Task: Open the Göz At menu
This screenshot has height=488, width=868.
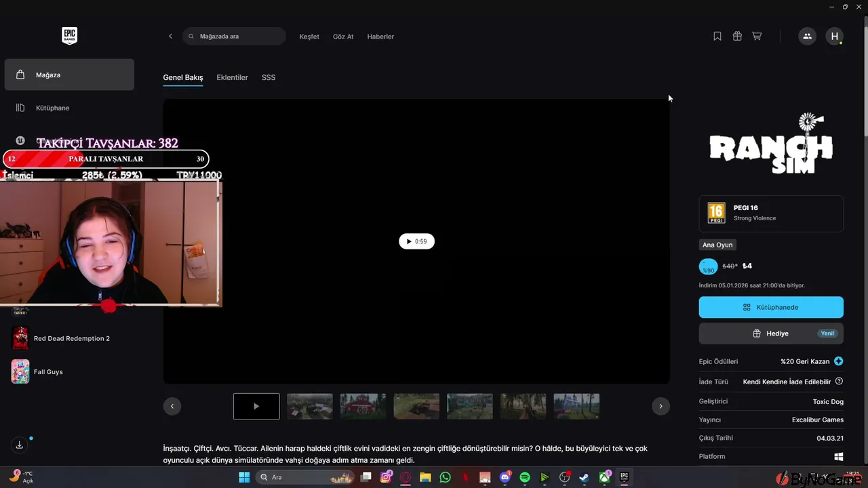Action: pyautogui.click(x=343, y=37)
